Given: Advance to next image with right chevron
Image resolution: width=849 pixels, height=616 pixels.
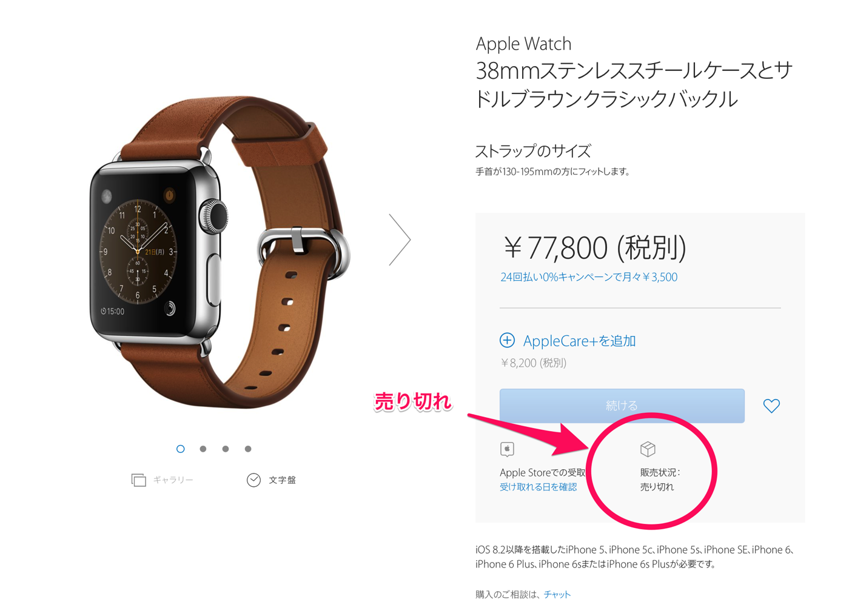Looking at the screenshot, I should click(400, 239).
